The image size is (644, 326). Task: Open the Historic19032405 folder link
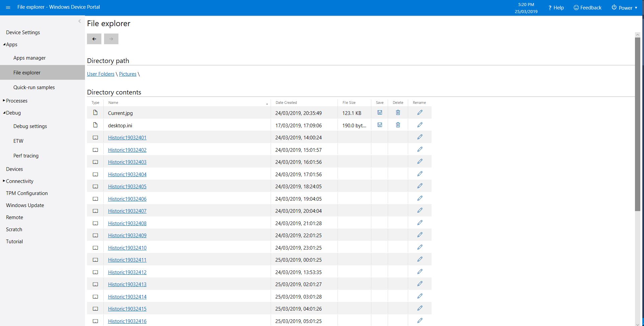127,187
